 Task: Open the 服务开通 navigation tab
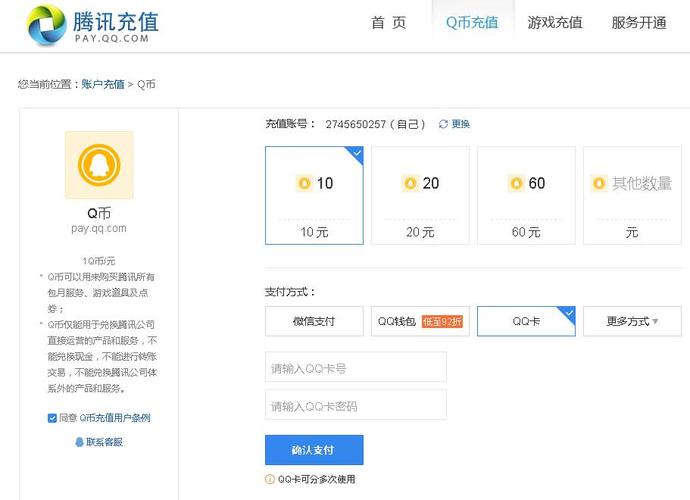[639, 23]
